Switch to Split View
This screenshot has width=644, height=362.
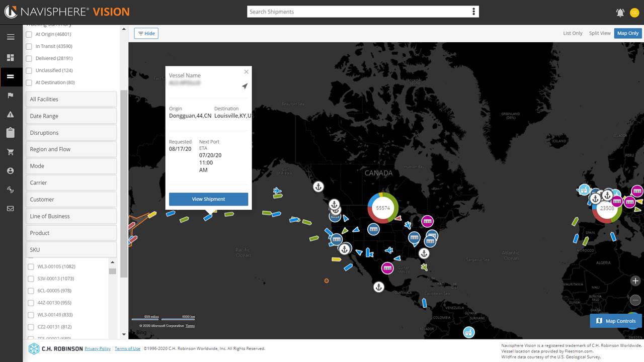(x=600, y=33)
